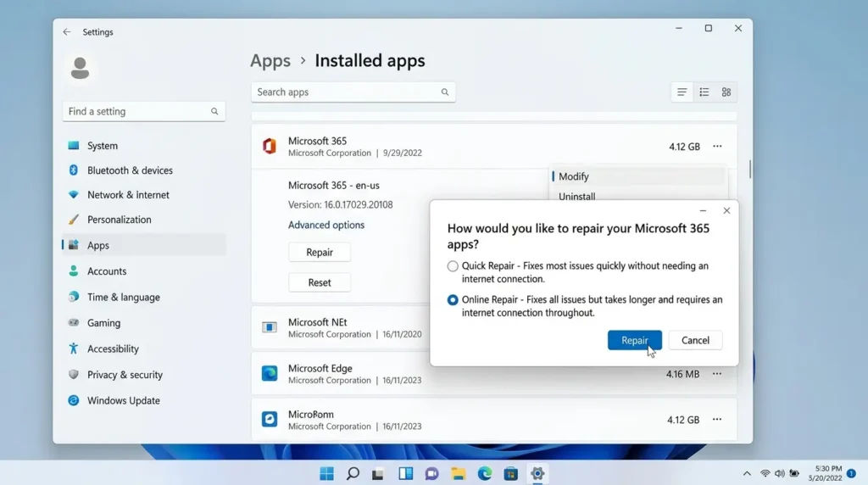This screenshot has width=868, height=485.
Task: Open the Windows Start menu
Action: pos(326,473)
